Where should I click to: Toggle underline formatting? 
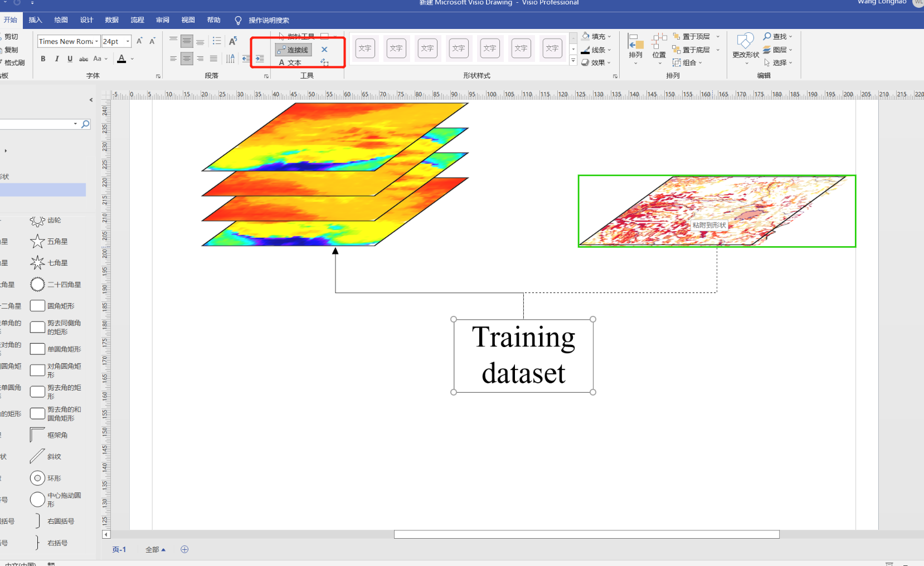click(x=70, y=58)
